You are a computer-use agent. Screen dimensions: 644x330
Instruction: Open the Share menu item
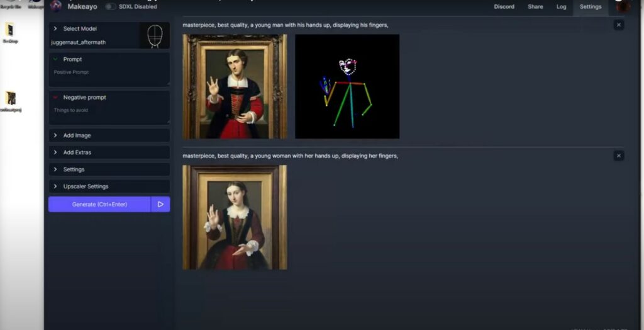(x=535, y=6)
